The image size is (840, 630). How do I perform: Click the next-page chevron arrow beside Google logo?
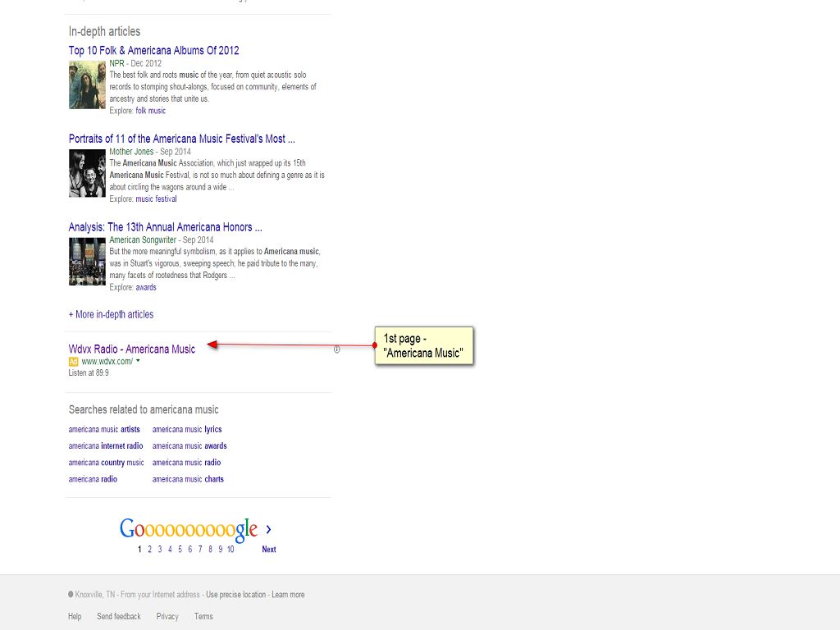point(268,529)
